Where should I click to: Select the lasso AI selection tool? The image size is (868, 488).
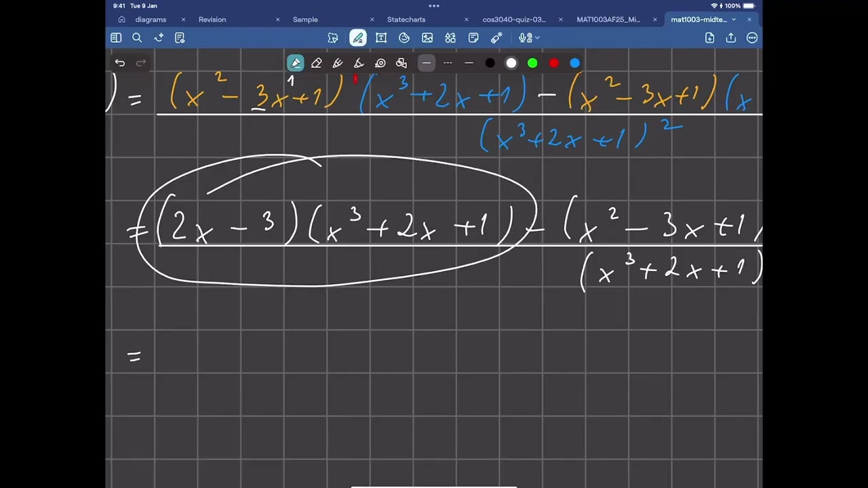333,38
